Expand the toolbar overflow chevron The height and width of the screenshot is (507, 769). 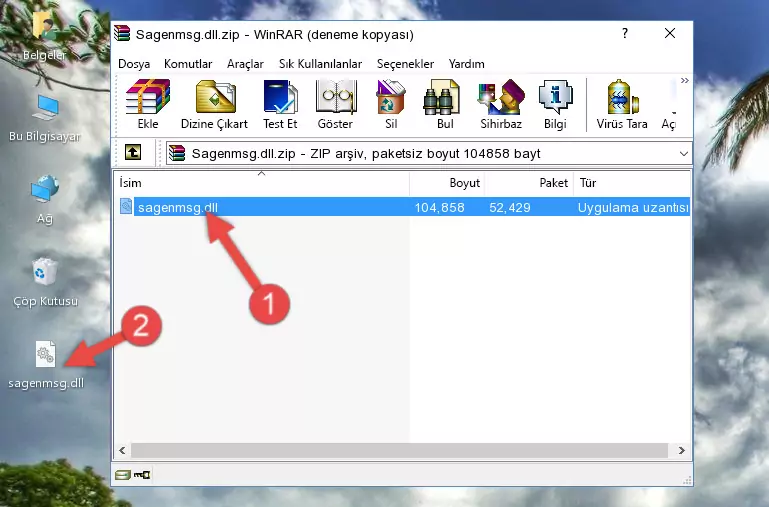click(x=685, y=80)
